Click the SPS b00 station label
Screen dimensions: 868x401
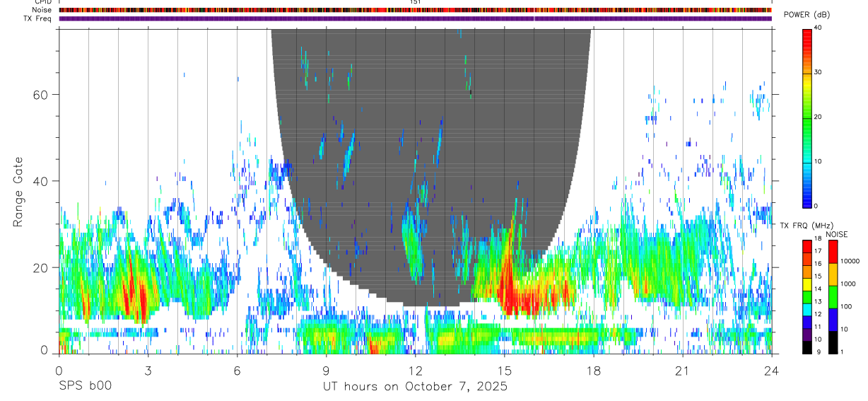tap(85, 386)
